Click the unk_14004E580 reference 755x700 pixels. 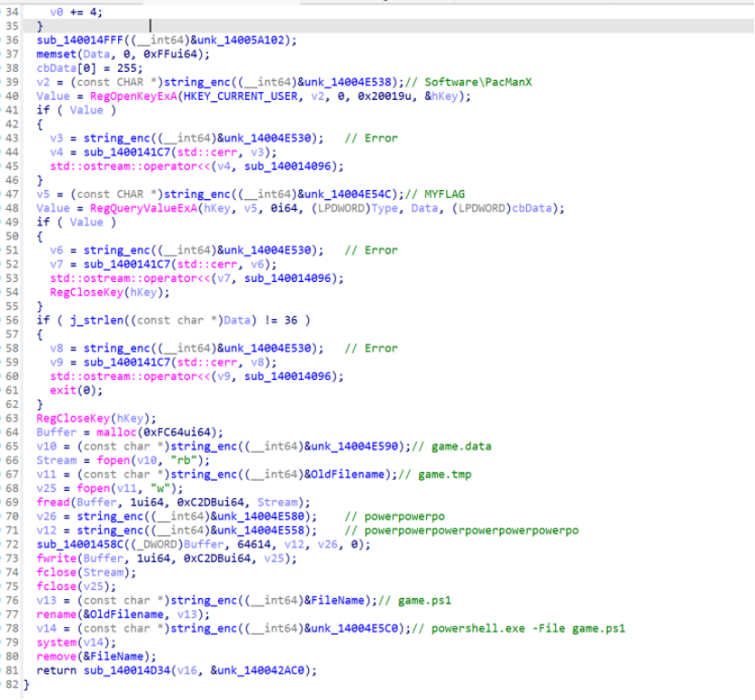(261, 516)
